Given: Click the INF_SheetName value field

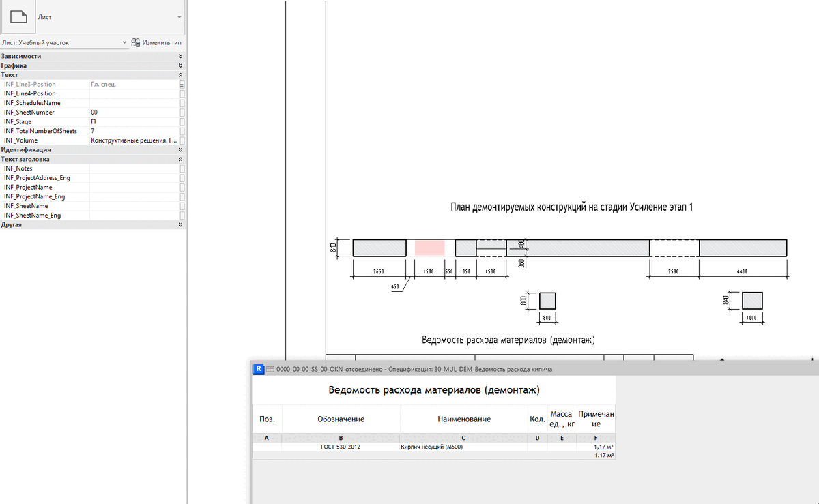Looking at the screenshot, I should (134, 206).
